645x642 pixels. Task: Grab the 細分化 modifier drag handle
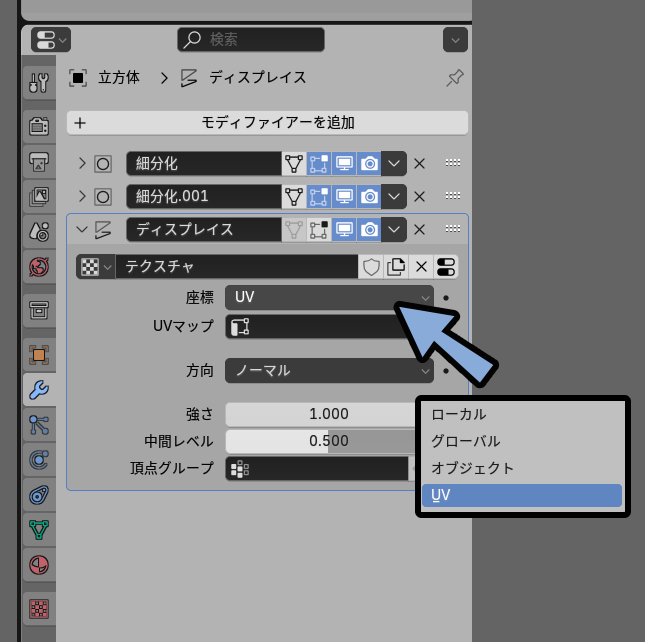[452, 163]
